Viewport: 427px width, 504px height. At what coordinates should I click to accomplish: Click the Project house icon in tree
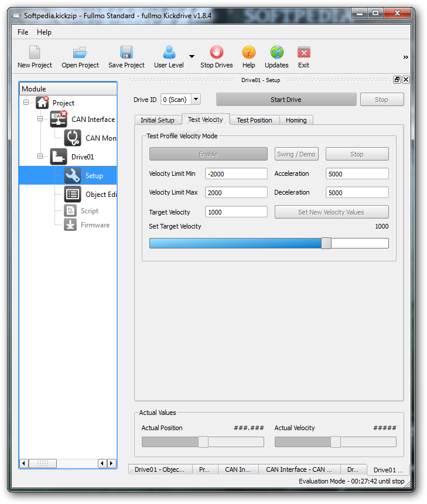tap(42, 103)
